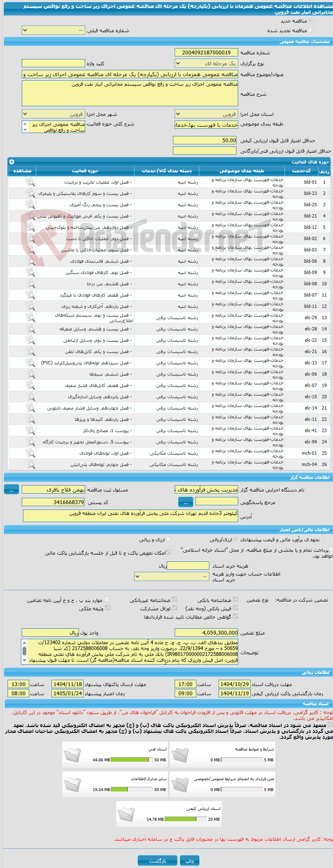Select the ارزی/ریالی radio option
Image resolution: width=333 pixels, height=868 pixels.
click(x=236, y=540)
